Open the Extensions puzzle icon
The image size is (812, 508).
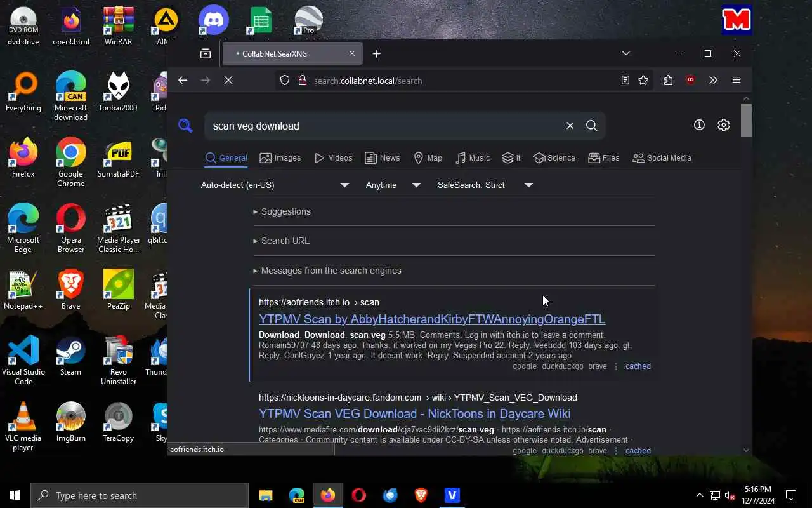(668, 80)
